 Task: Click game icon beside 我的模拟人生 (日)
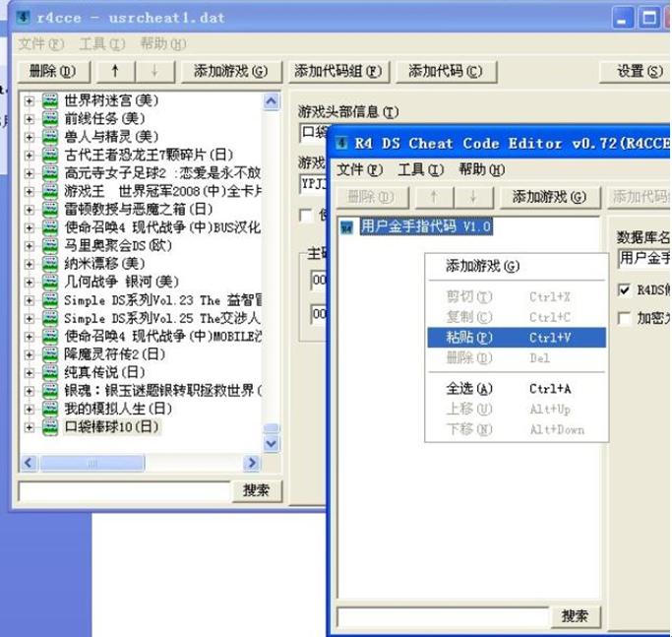50,409
